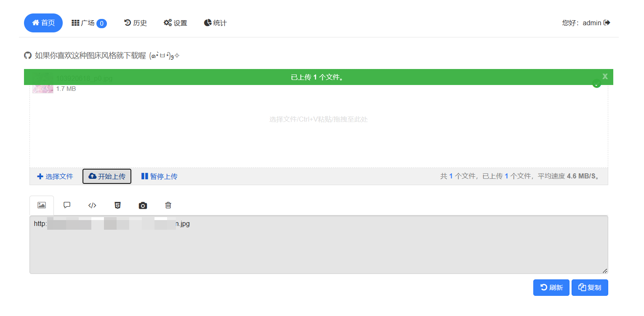Open the 首页 home page
Viewport: 644px width, 316px height.
click(x=43, y=23)
